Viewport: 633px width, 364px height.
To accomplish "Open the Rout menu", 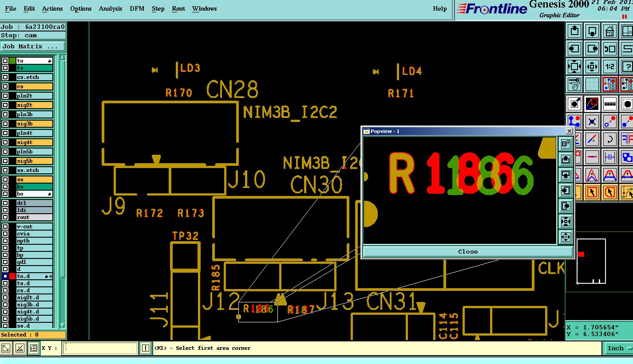I will tap(178, 8).
